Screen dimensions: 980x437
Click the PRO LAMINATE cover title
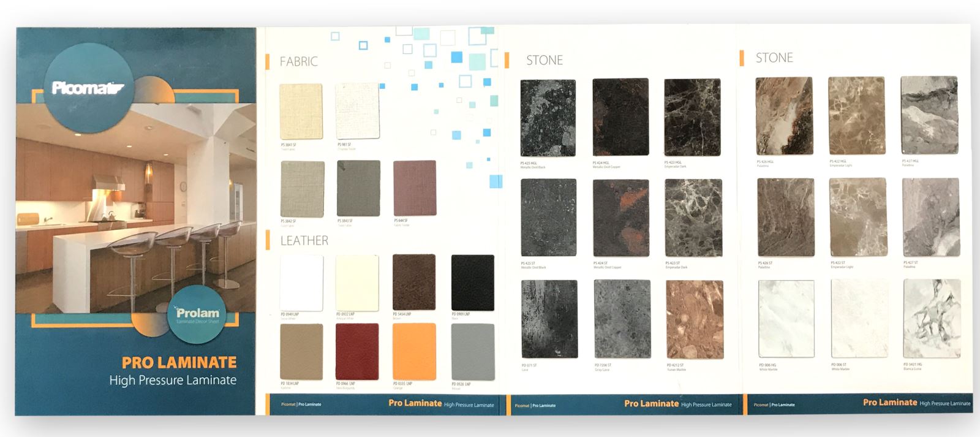point(179,362)
